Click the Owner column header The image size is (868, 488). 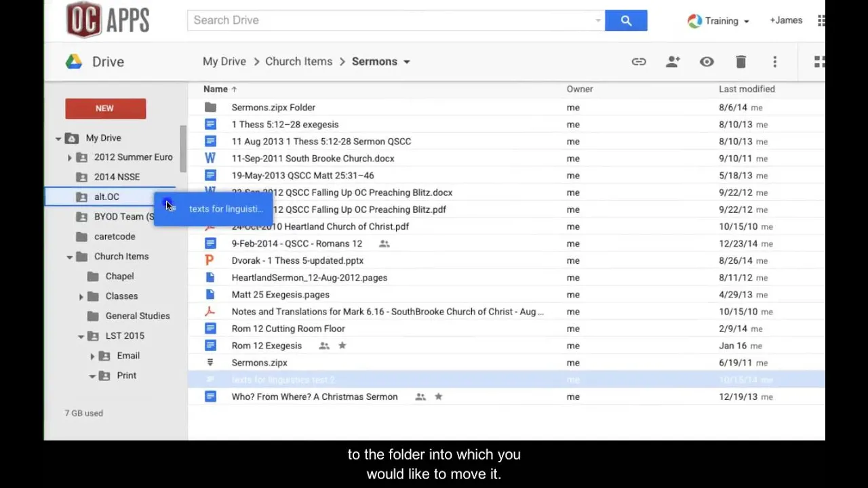(580, 89)
